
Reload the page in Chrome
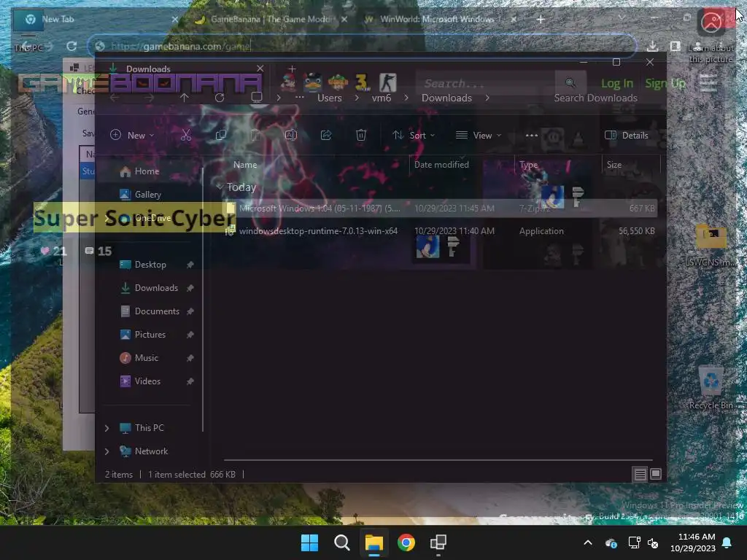(71, 46)
